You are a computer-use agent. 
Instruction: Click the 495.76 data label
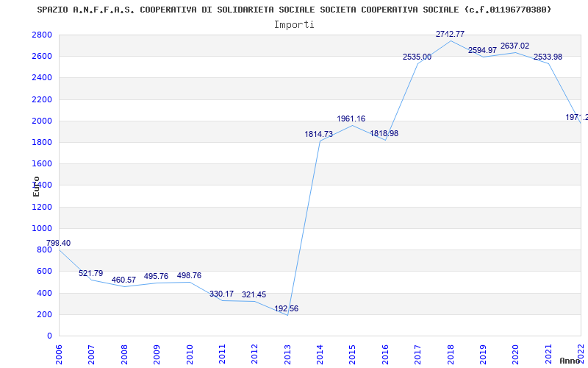(x=156, y=277)
